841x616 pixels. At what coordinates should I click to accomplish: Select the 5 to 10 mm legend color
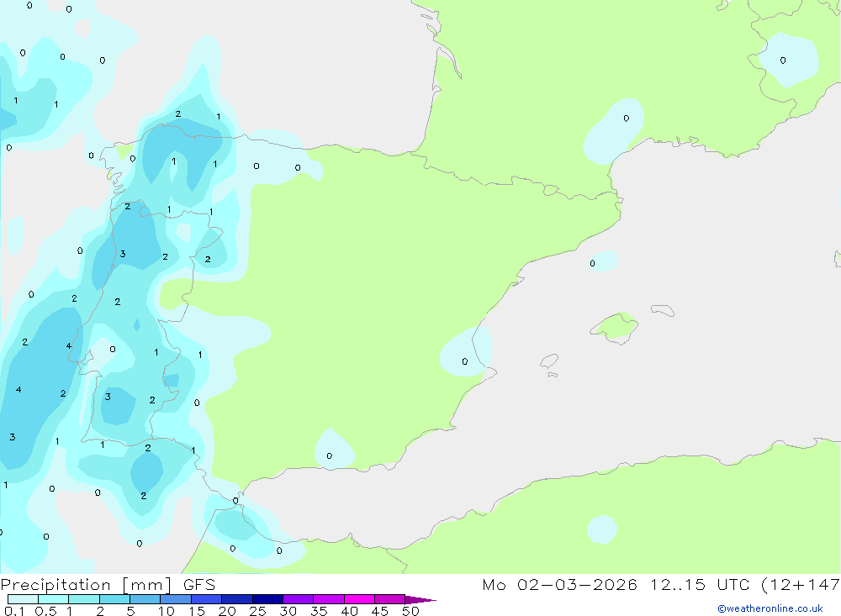[x=145, y=599]
